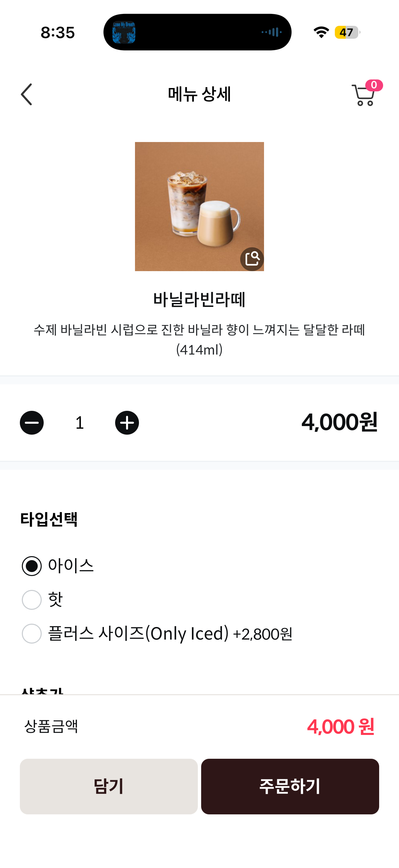Viewport: 399px width, 868px height.
Task: Select the 핫 option
Action: tap(32, 600)
